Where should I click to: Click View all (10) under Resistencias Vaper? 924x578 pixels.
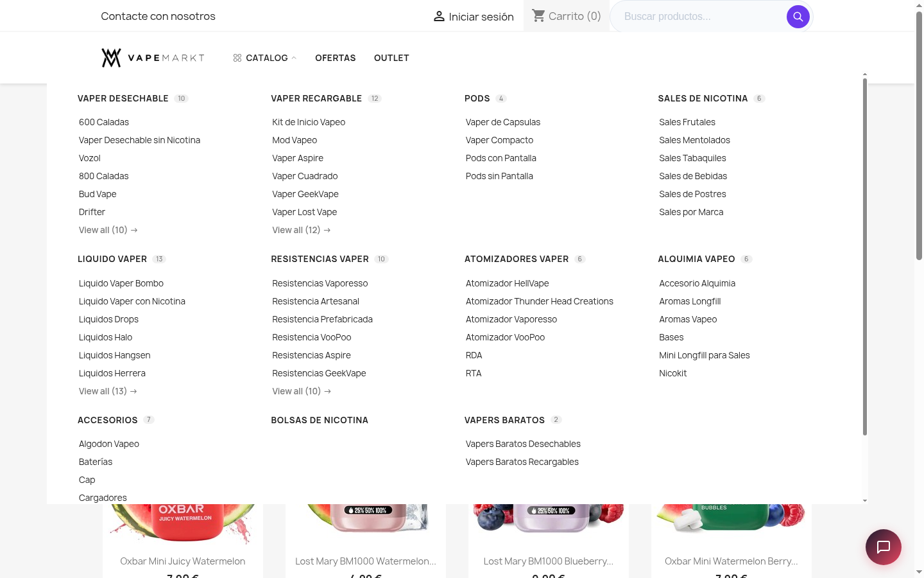pyautogui.click(x=302, y=391)
